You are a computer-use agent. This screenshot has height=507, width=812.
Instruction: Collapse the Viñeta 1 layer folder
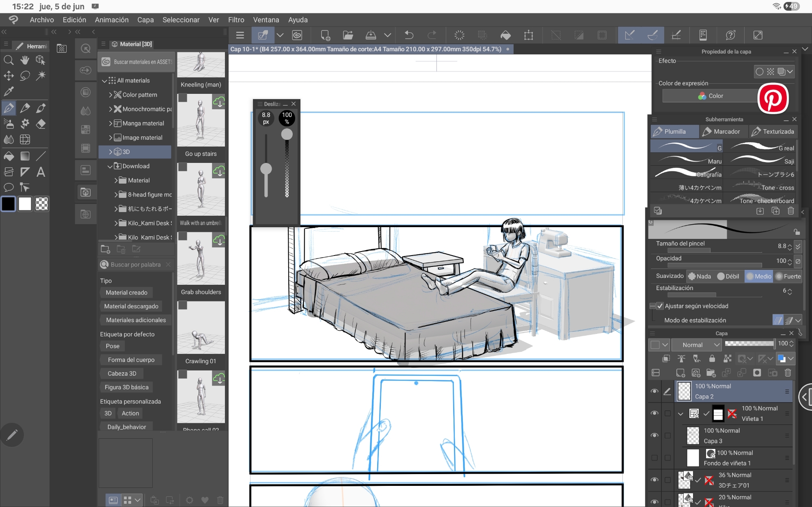680,414
